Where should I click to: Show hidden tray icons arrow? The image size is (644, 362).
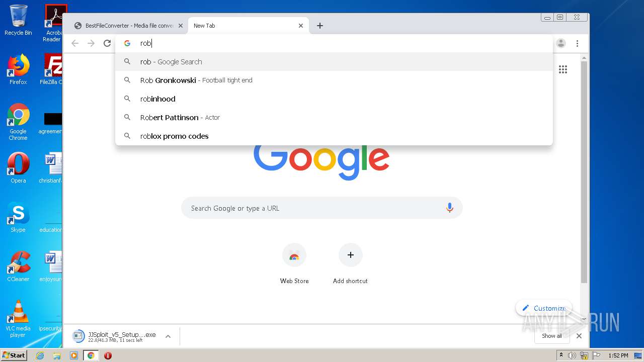(561, 355)
